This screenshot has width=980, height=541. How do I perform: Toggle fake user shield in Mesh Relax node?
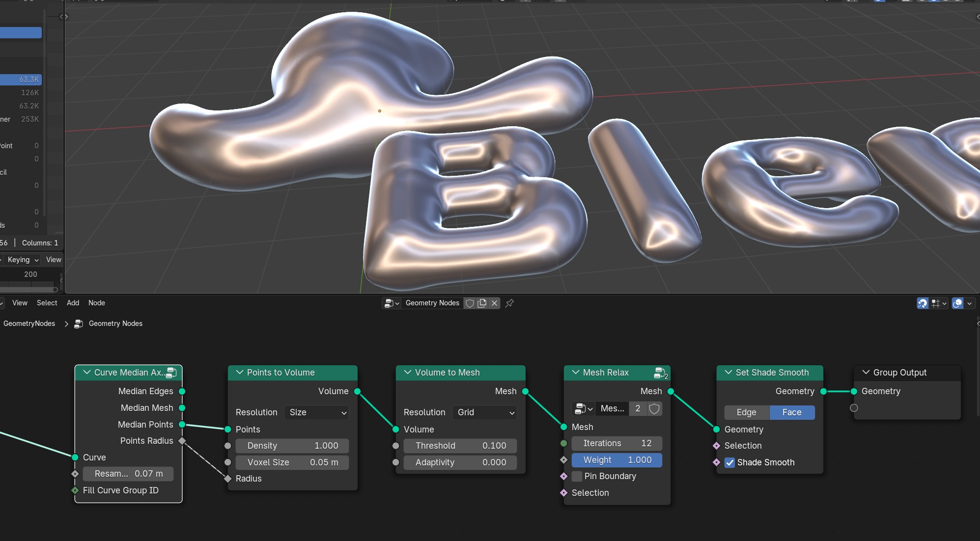tap(654, 408)
